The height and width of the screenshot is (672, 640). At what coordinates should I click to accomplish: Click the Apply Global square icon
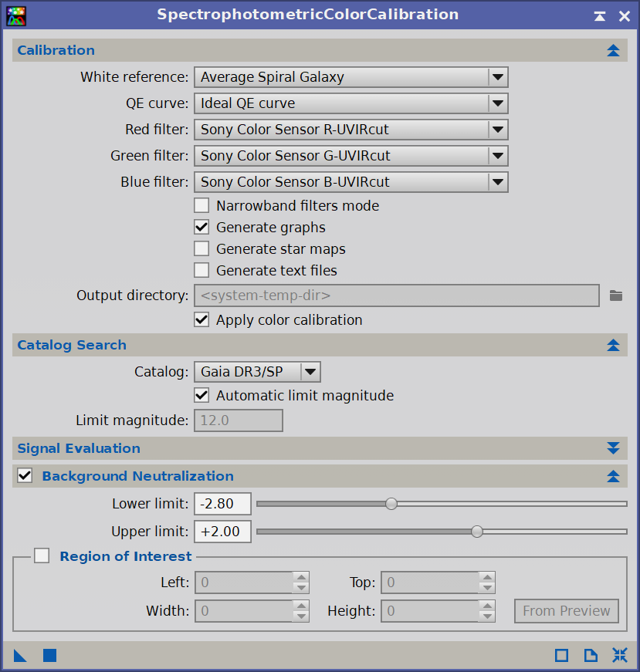[49, 655]
